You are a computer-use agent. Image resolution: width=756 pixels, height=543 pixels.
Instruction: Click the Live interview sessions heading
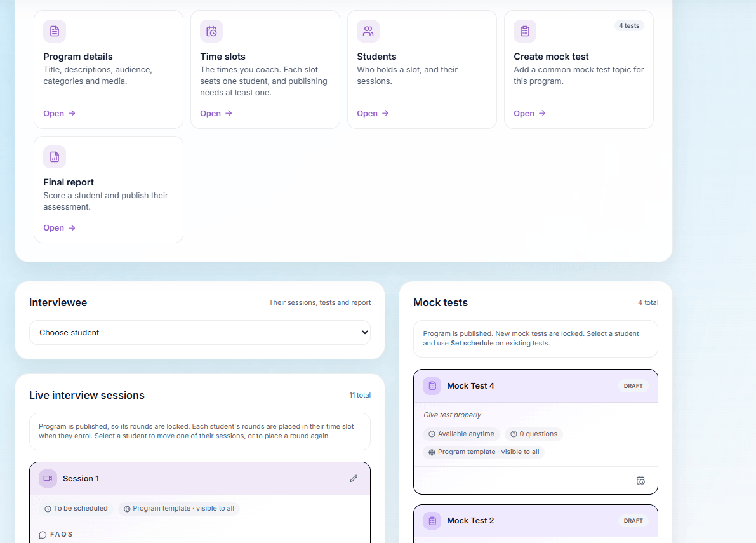point(87,396)
